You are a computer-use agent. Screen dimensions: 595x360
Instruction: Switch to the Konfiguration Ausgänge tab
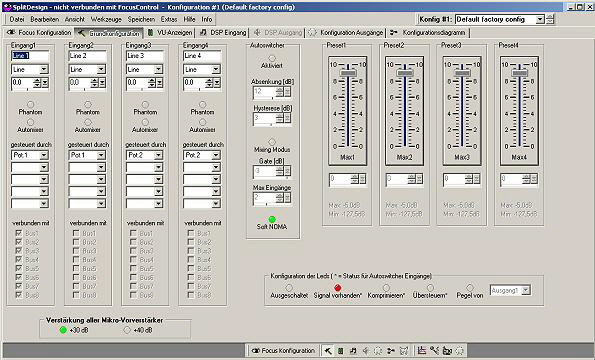pos(346,33)
